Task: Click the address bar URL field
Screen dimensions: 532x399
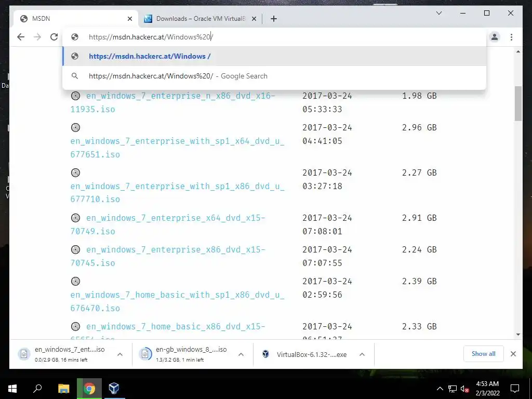Action: click(x=274, y=37)
